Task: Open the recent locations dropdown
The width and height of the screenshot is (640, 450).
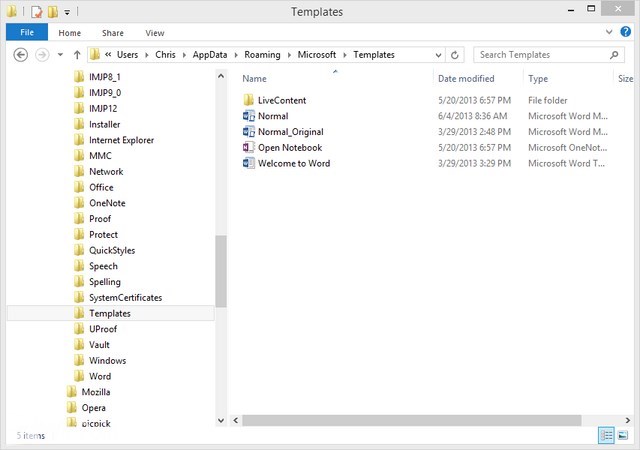Action: tap(60, 55)
